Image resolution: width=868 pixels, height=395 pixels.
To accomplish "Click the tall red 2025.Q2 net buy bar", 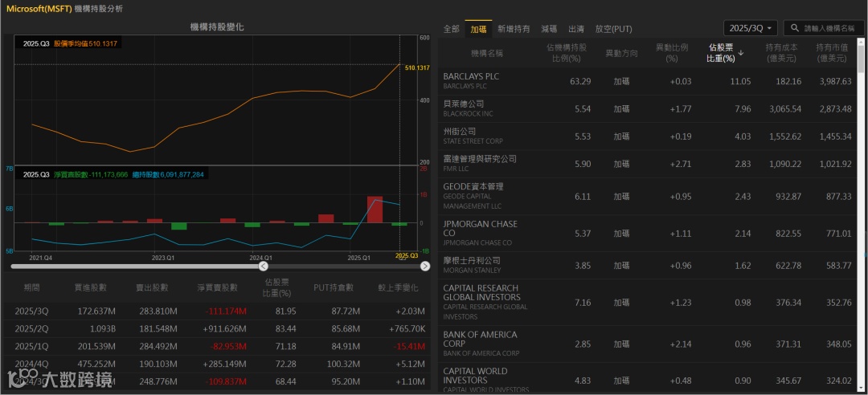I will point(375,210).
